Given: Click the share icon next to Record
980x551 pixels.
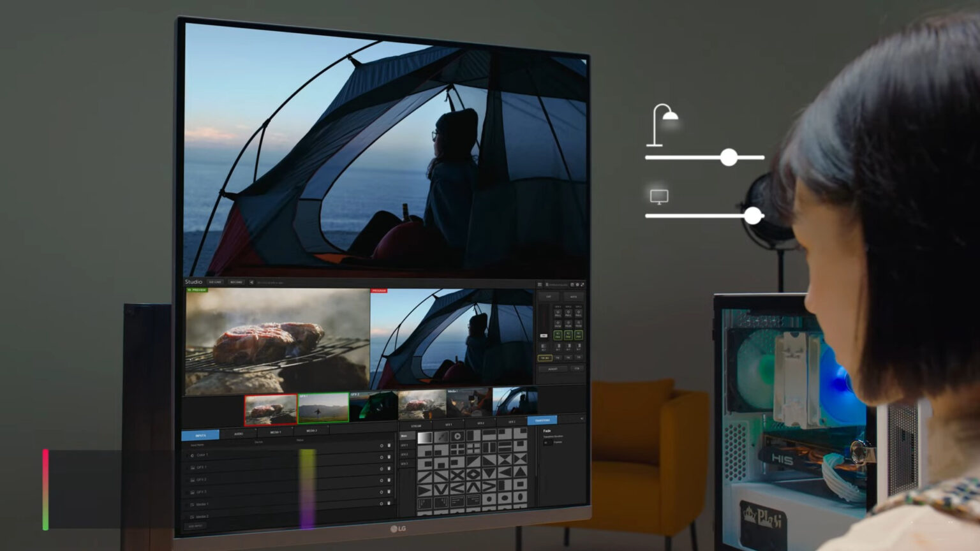Looking at the screenshot, I should (x=251, y=282).
